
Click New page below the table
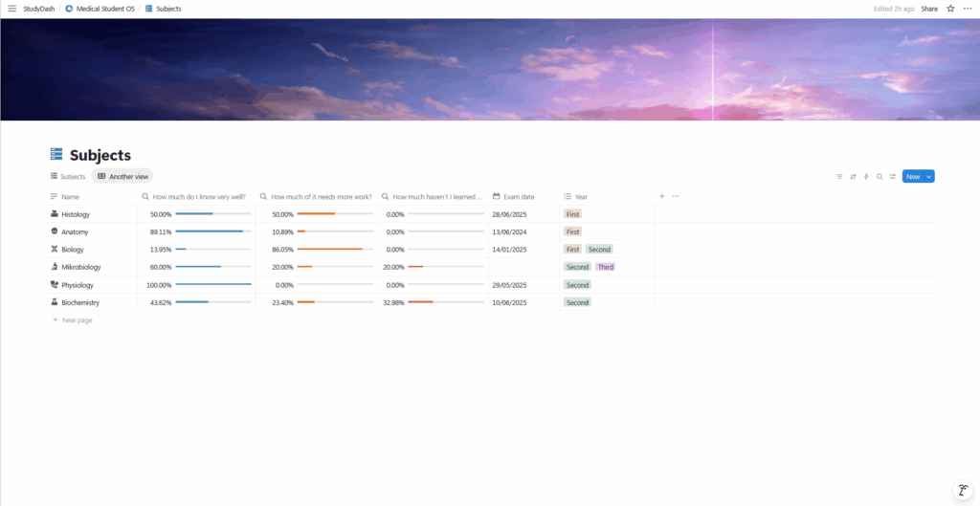click(77, 320)
